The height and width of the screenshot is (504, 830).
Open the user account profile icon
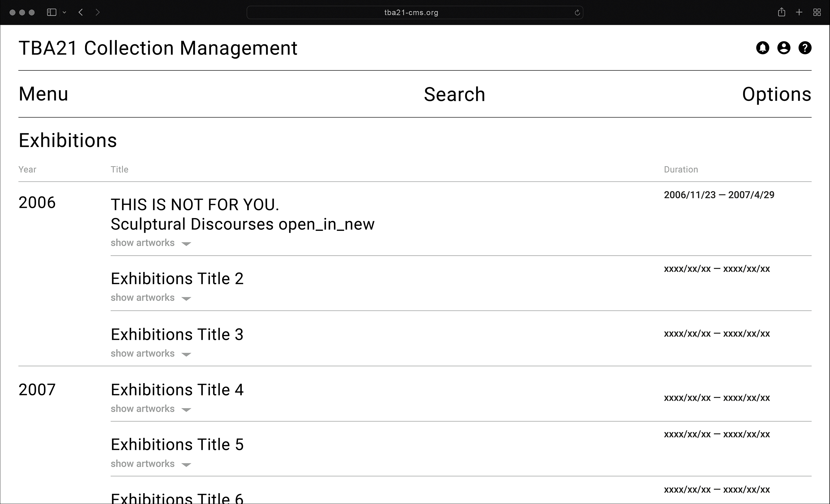click(784, 48)
